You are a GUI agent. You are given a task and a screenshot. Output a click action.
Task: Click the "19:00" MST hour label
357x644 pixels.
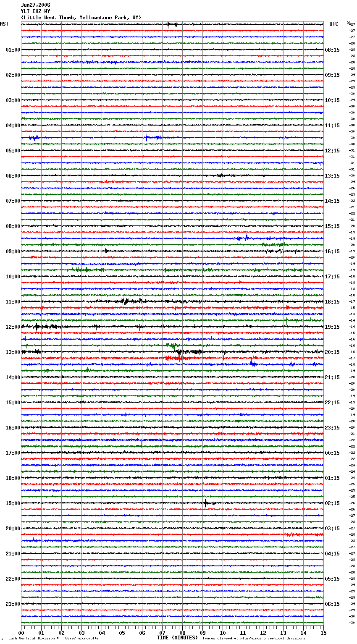coord(13,503)
